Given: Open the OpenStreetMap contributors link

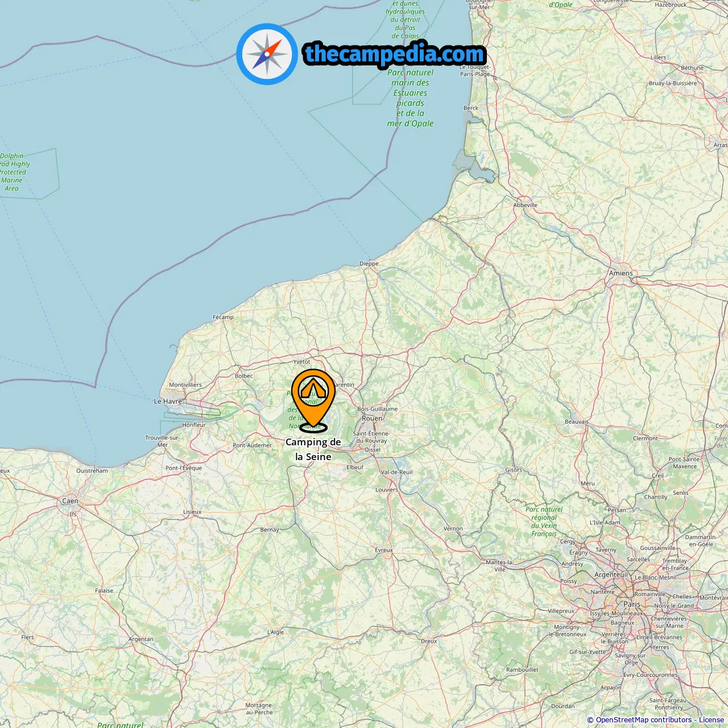Looking at the screenshot, I should pos(644,719).
